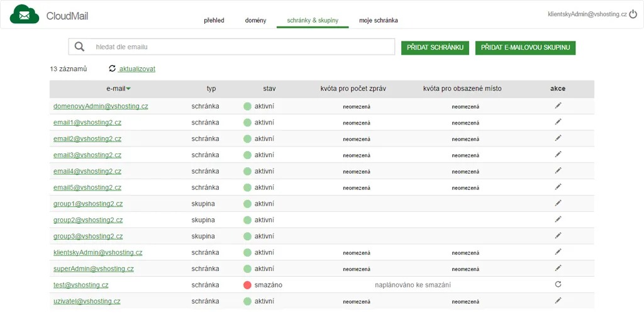
Task: Open the klientskyAdmin@vshosting.cz table link
Action: pos(97,252)
